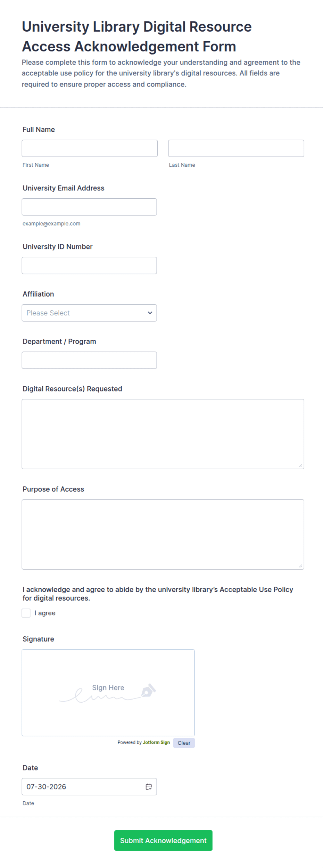
Task: Focus the Last Name input field
Action: point(236,148)
